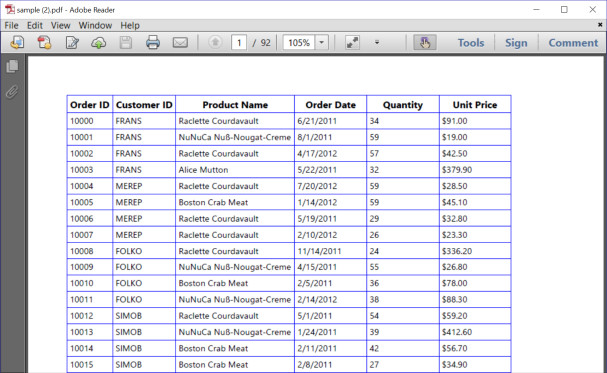Click the Open file toolbar icon
Viewport: 607px width, 373px height.
[x=17, y=42]
